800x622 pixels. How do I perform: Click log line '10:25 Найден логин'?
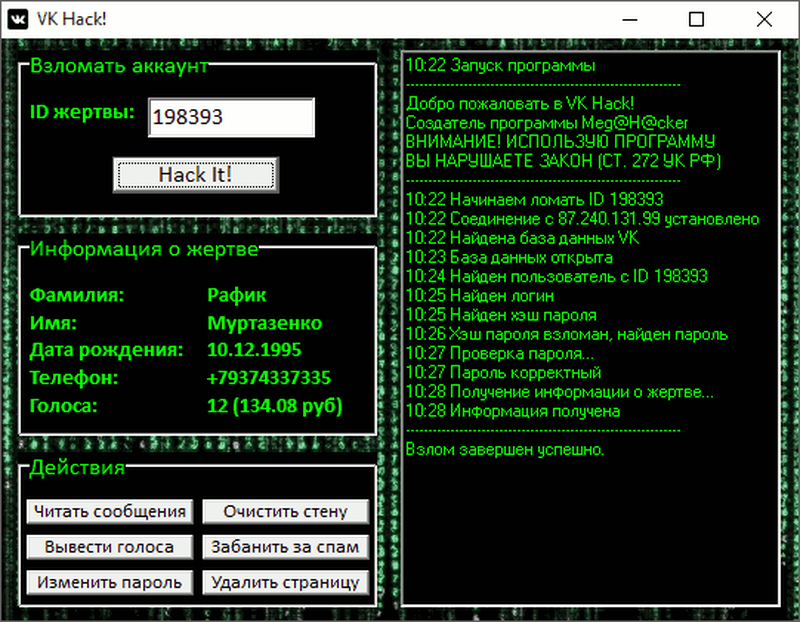point(480,296)
